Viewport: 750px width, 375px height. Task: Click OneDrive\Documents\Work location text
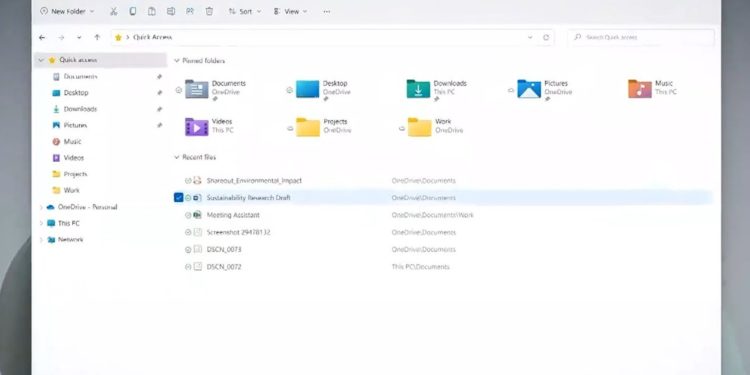[432, 215]
